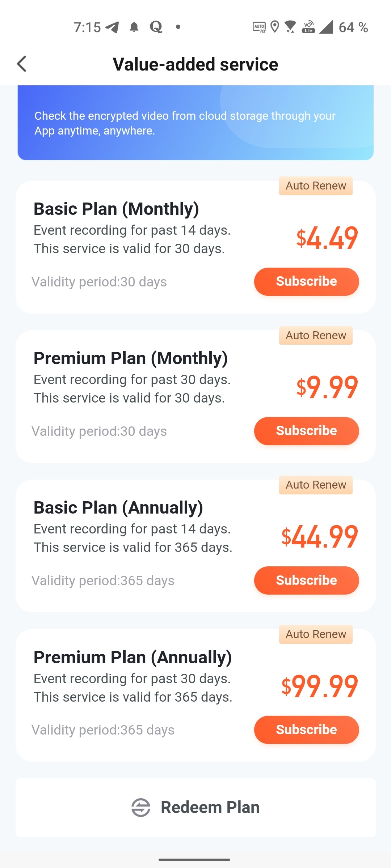The width and height of the screenshot is (391, 868).
Task: Open Premium Plan (Monthly) card title
Action: coord(131,358)
